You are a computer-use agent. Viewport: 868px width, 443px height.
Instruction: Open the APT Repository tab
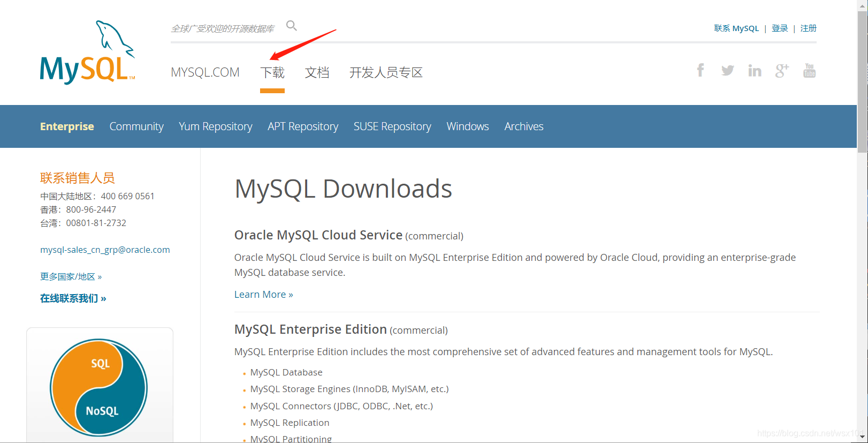pyautogui.click(x=303, y=126)
